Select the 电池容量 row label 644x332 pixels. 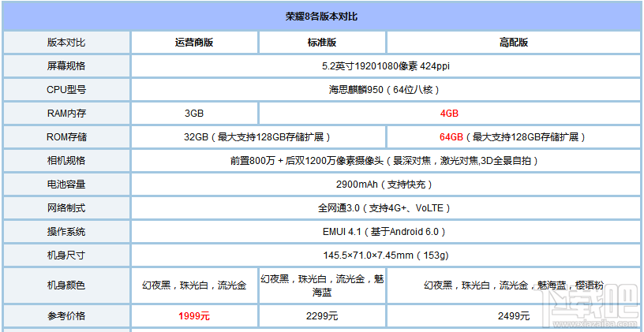pos(66,185)
